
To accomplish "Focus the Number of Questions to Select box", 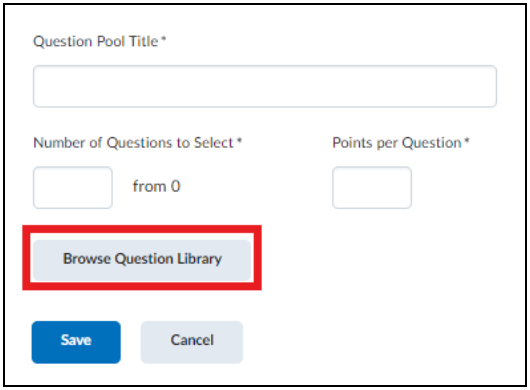I will click(73, 188).
